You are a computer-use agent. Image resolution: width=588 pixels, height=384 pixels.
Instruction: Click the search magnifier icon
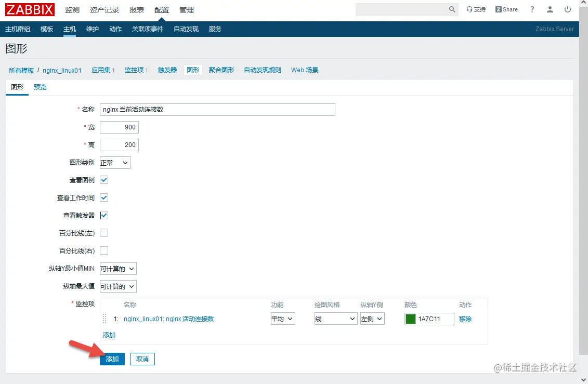point(452,9)
